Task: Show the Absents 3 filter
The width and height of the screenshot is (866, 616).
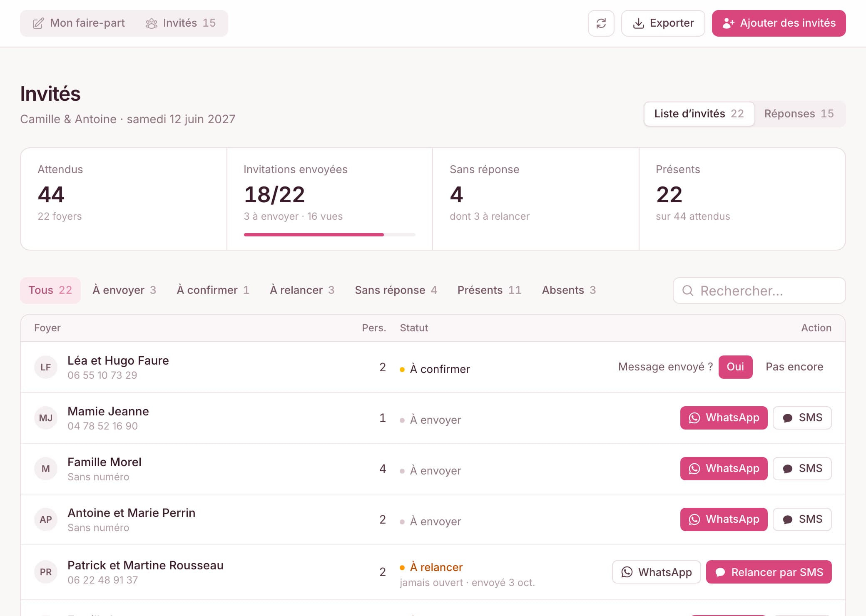Action: pos(569,290)
